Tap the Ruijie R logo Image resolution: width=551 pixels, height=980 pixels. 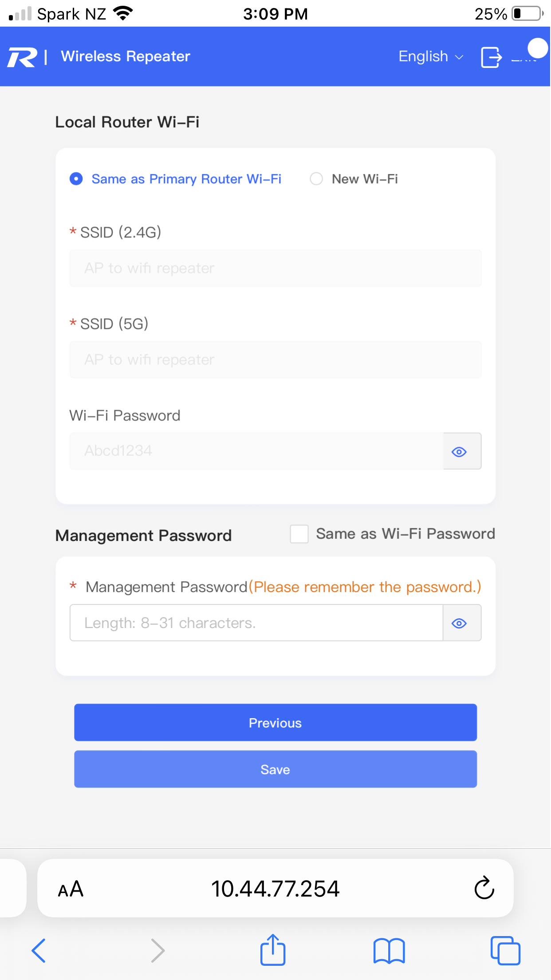point(22,57)
